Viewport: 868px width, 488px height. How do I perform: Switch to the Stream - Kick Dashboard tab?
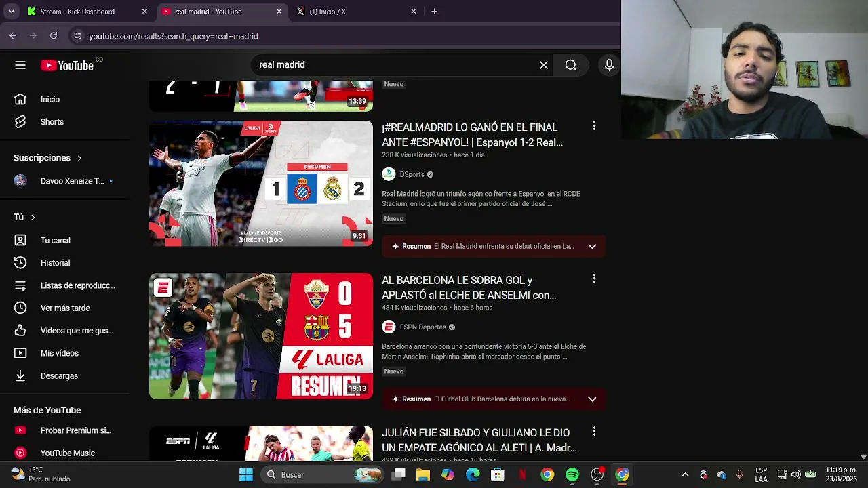[x=87, y=12]
